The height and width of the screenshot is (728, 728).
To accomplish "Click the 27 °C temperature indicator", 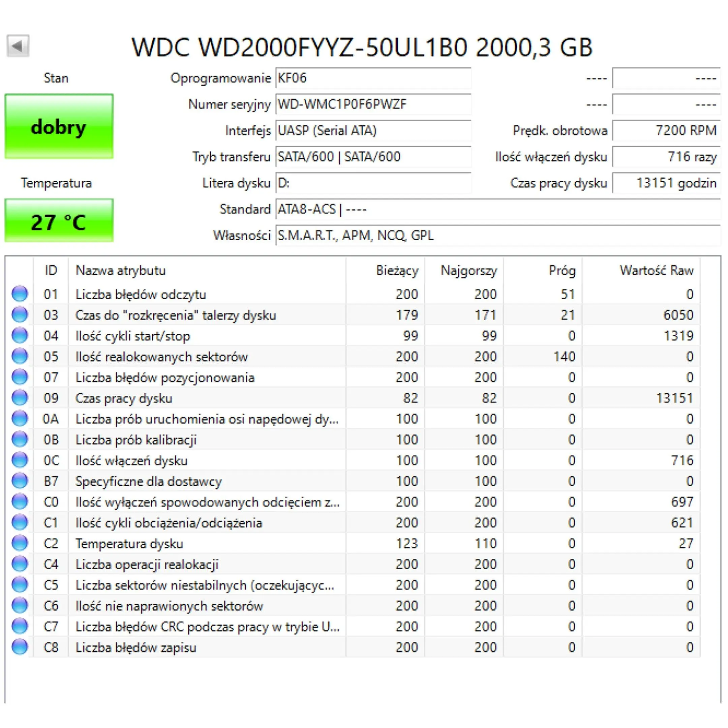I will click(x=59, y=220).
